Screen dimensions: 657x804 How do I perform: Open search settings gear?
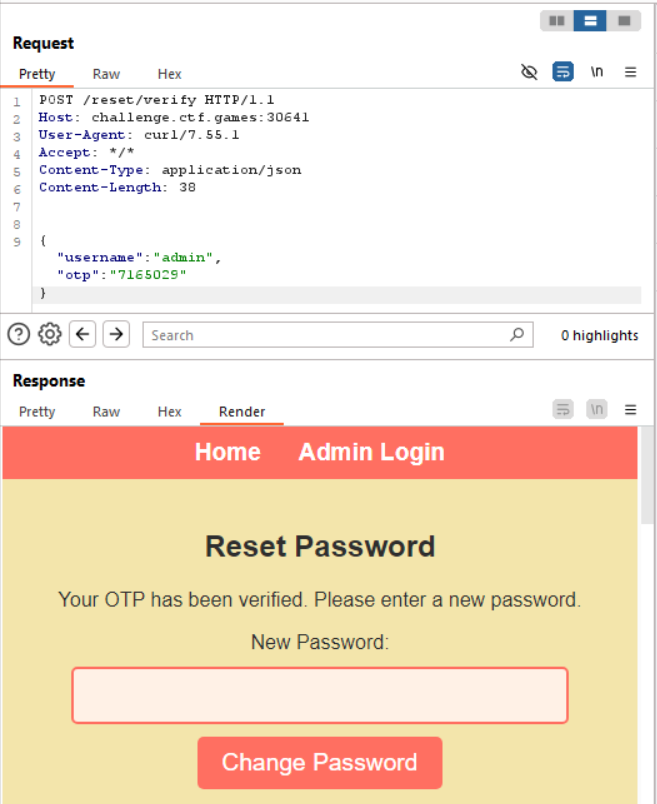tap(50, 335)
